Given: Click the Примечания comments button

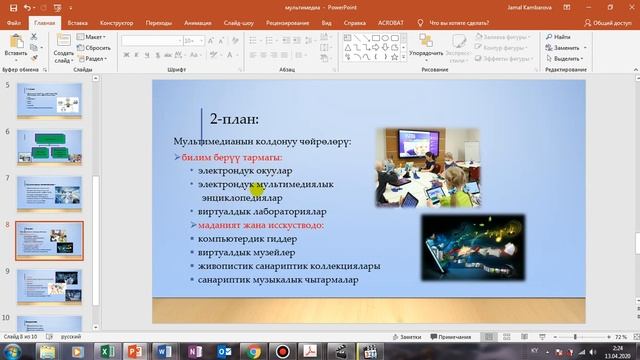Looking at the screenshot, I should [x=451, y=337].
